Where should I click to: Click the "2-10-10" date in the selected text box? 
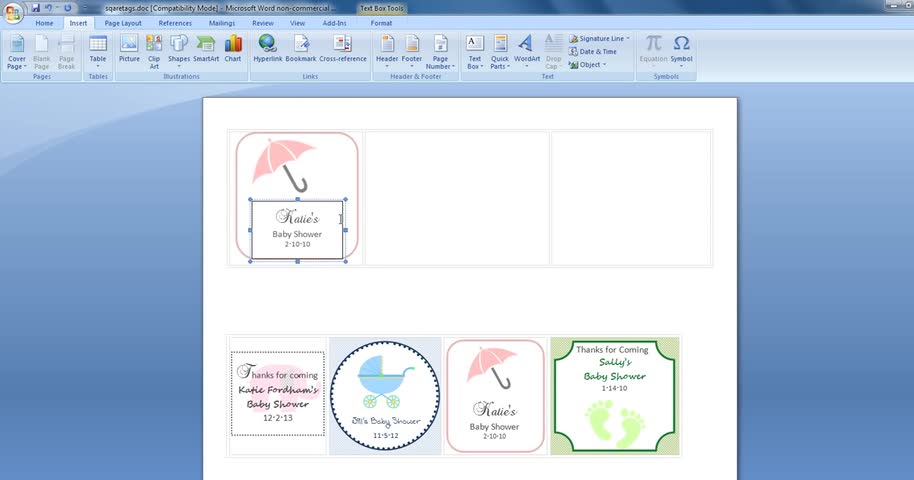pos(297,244)
